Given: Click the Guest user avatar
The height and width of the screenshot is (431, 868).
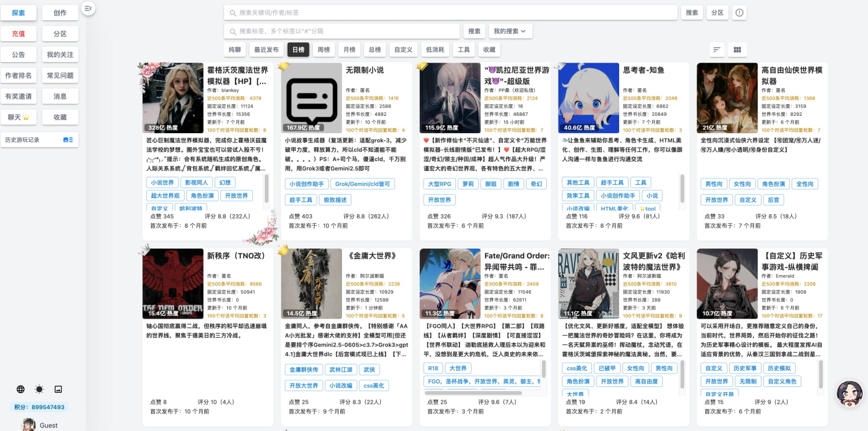Looking at the screenshot, I should click(28, 425).
